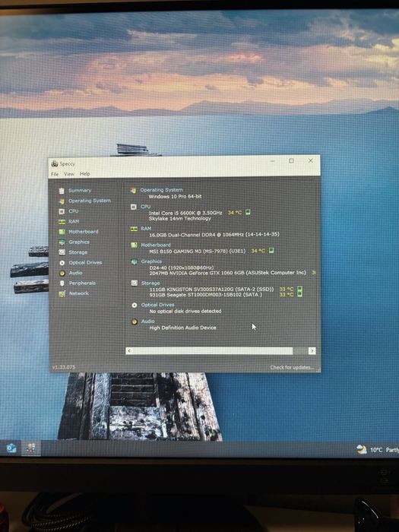Image resolution: width=399 pixels, height=532 pixels.
Task: Click the RAM stick icon in summary pane
Action: [134, 229]
